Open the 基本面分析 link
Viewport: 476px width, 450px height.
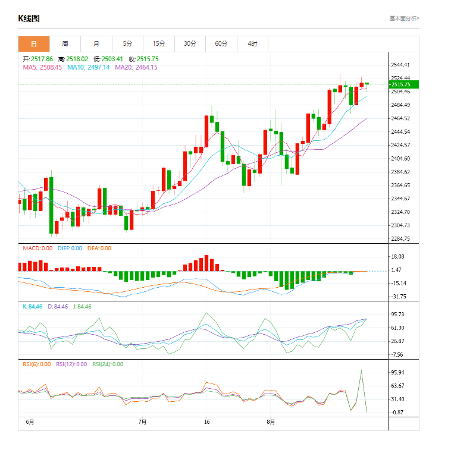coord(404,18)
